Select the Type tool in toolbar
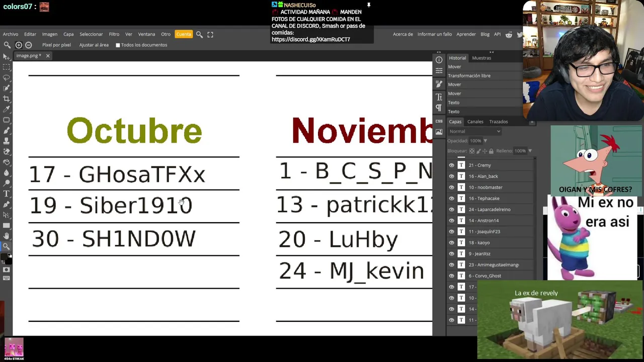 7,194
